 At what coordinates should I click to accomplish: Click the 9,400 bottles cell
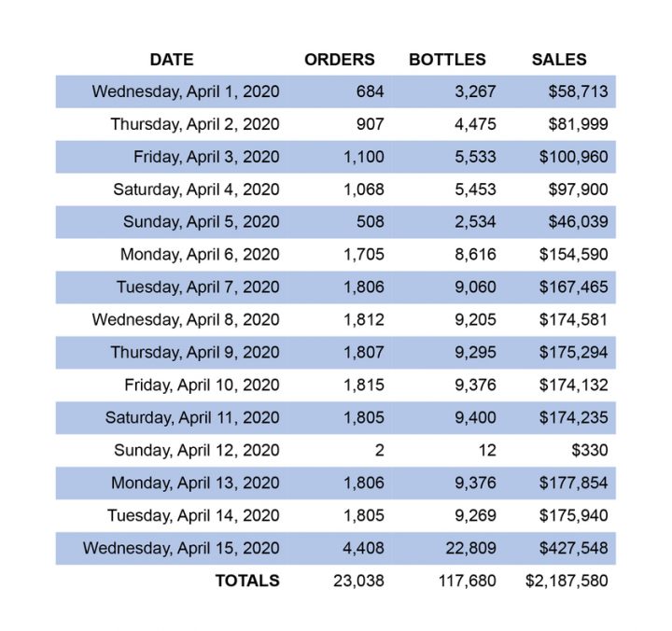[x=475, y=417]
